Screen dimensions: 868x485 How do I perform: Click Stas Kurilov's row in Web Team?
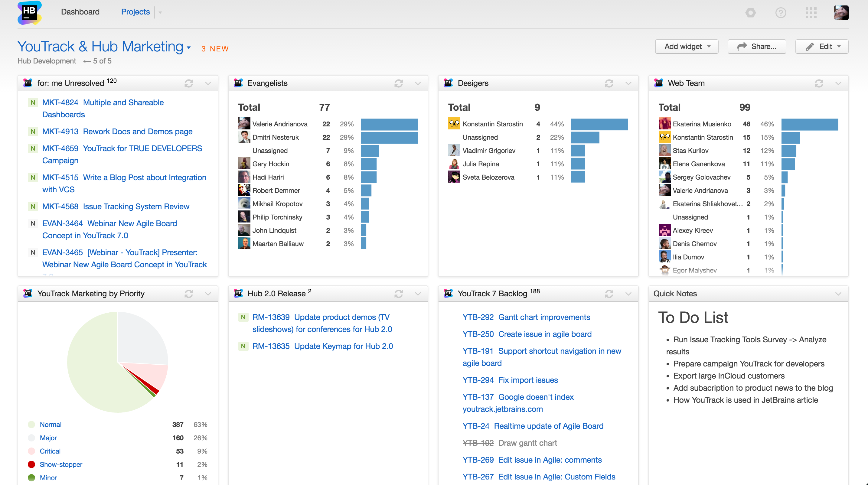(748, 151)
